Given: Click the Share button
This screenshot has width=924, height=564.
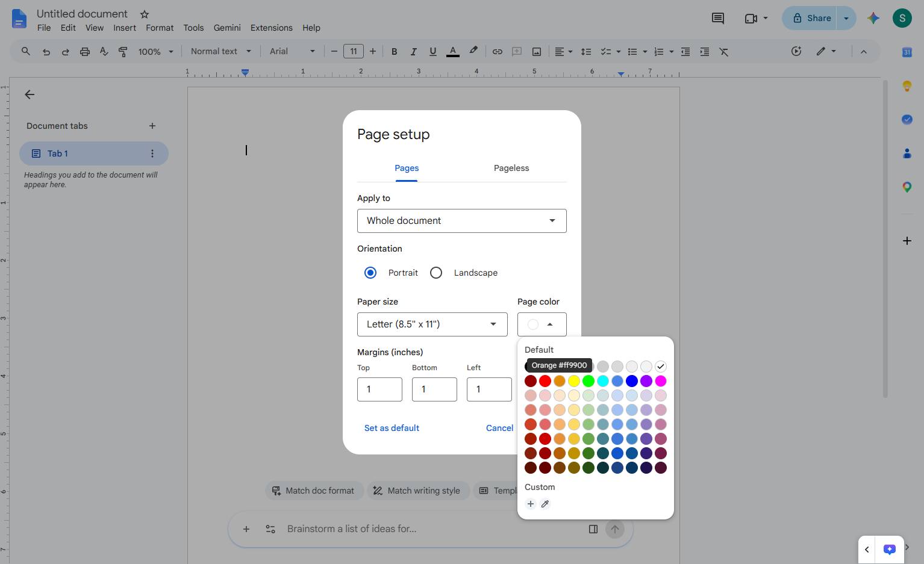Looking at the screenshot, I should tap(811, 18).
